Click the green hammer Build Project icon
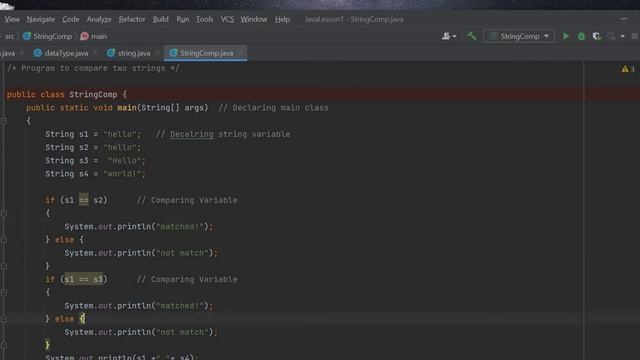The height and width of the screenshot is (360, 640). (x=472, y=36)
